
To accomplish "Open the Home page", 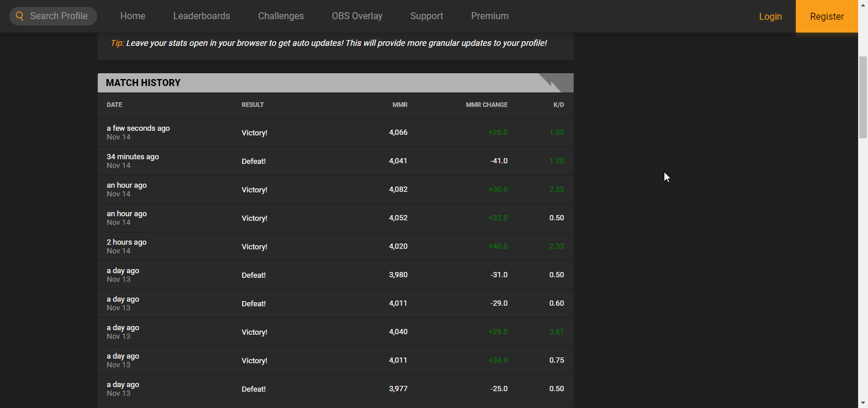I will click(133, 16).
